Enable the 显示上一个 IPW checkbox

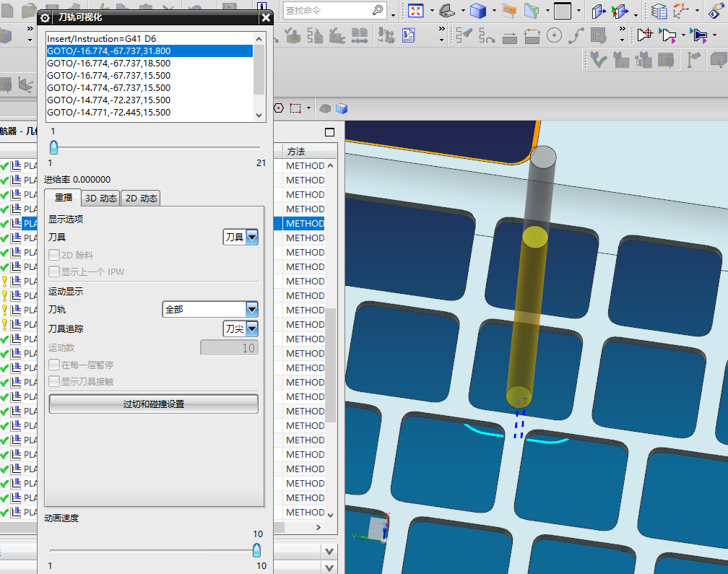(x=54, y=271)
